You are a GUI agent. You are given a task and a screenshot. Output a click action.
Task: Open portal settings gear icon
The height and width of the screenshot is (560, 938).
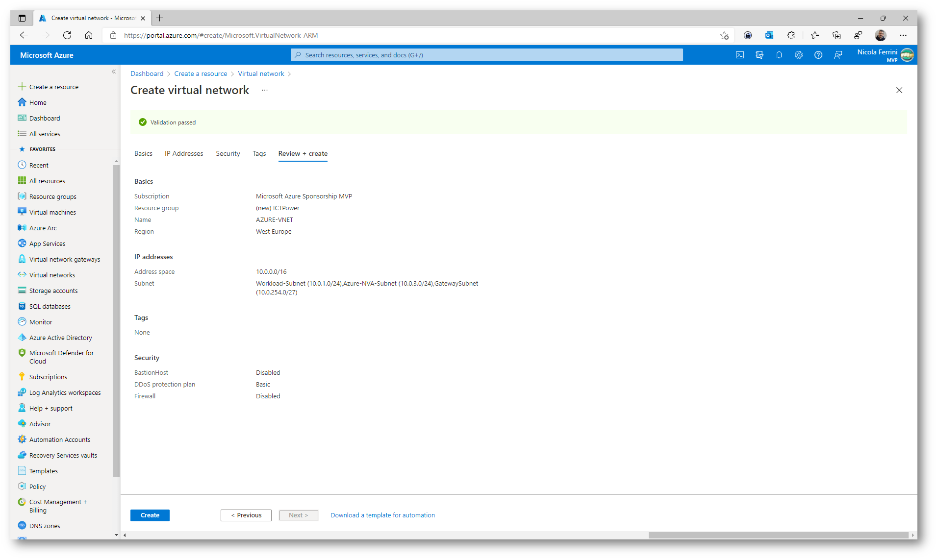point(799,55)
